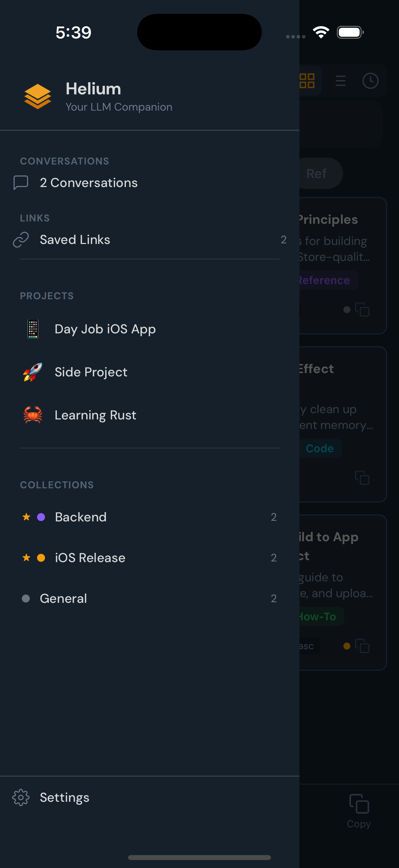The height and width of the screenshot is (868, 399).
Task: Toggle the iOS Release favorite star
Action: (x=26, y=558)
